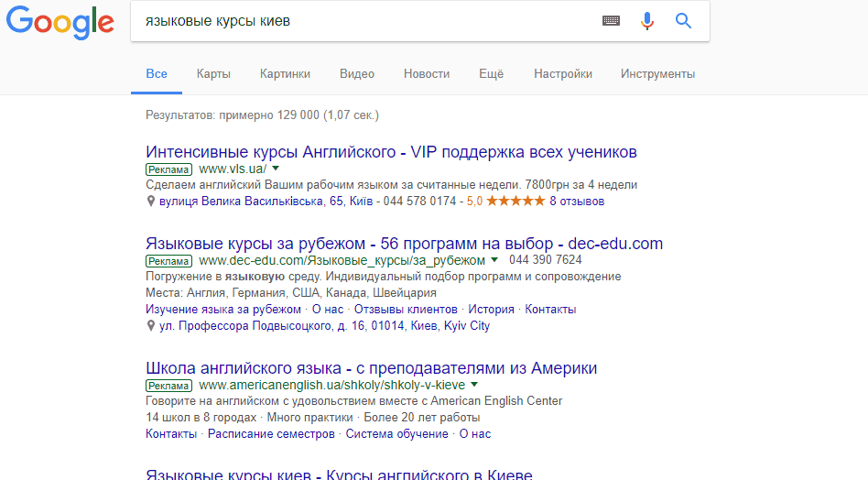
Task: Open Система обучение sitelink
Action: point(396,433)
